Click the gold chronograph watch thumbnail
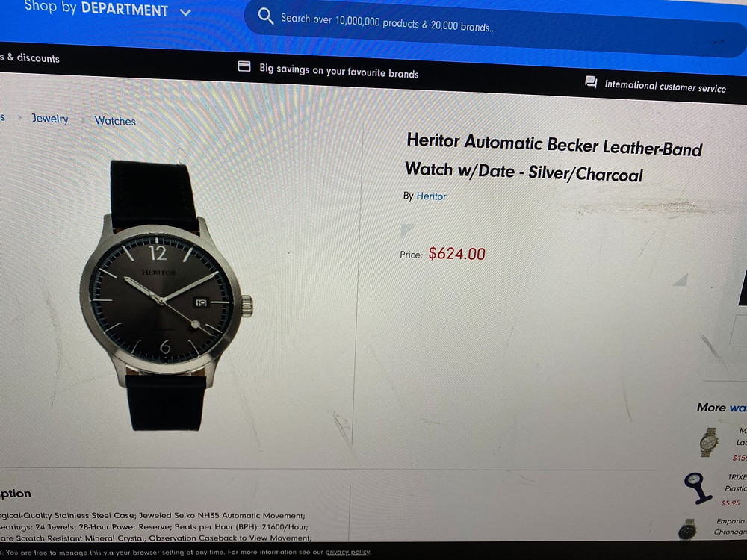 [710, 442]
